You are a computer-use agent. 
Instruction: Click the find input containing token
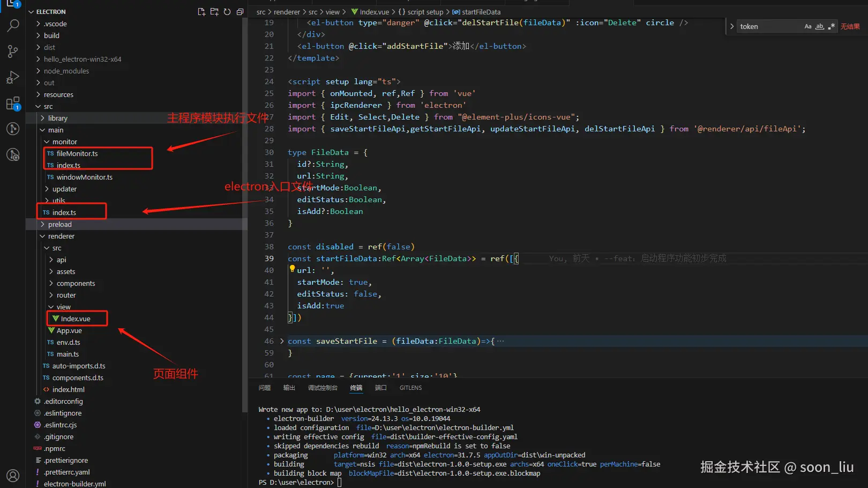[770, 26]
